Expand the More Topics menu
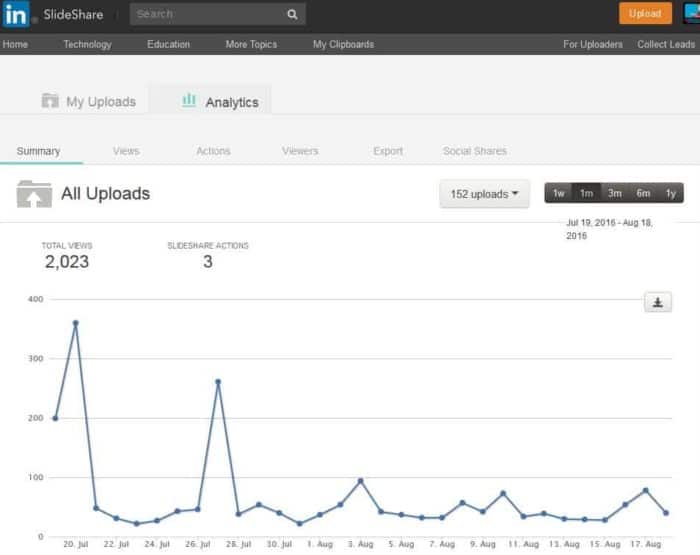 251,44
